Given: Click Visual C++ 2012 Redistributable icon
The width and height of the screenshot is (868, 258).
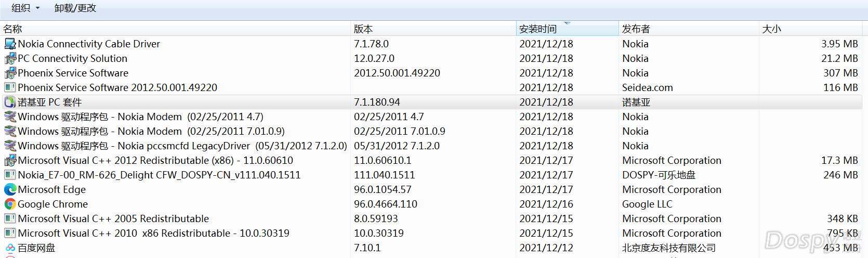Looking at the screenshot, I should pos(10,160).
